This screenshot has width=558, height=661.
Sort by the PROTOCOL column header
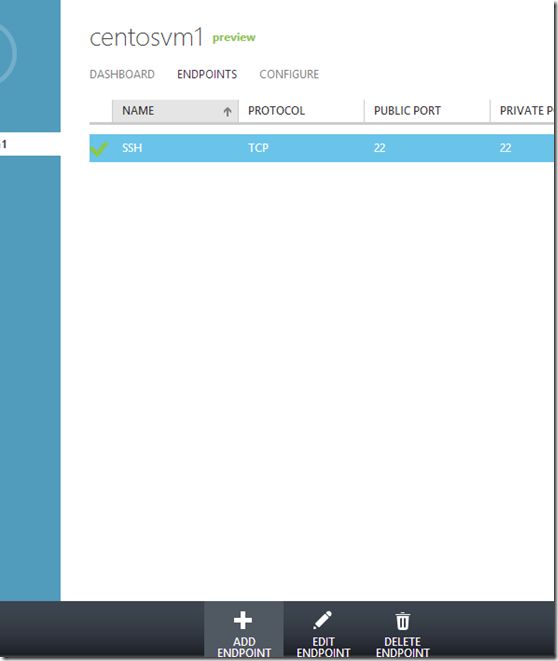[x=301, y=111]
